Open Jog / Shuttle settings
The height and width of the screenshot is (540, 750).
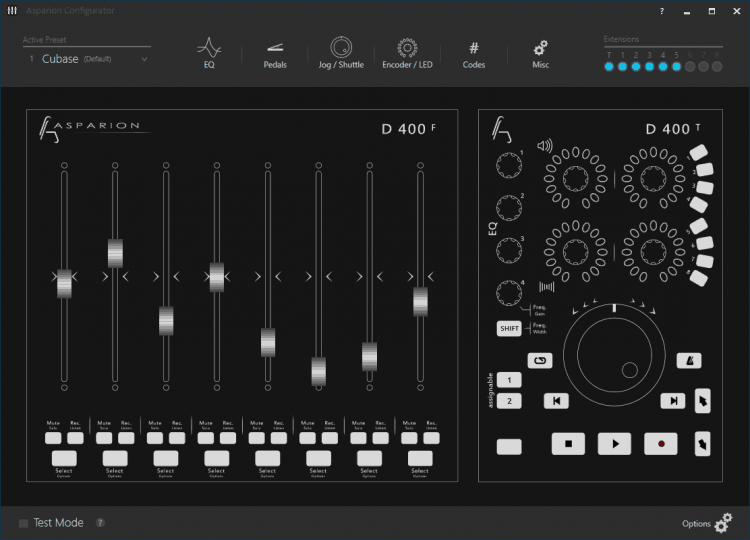point(341,53)
